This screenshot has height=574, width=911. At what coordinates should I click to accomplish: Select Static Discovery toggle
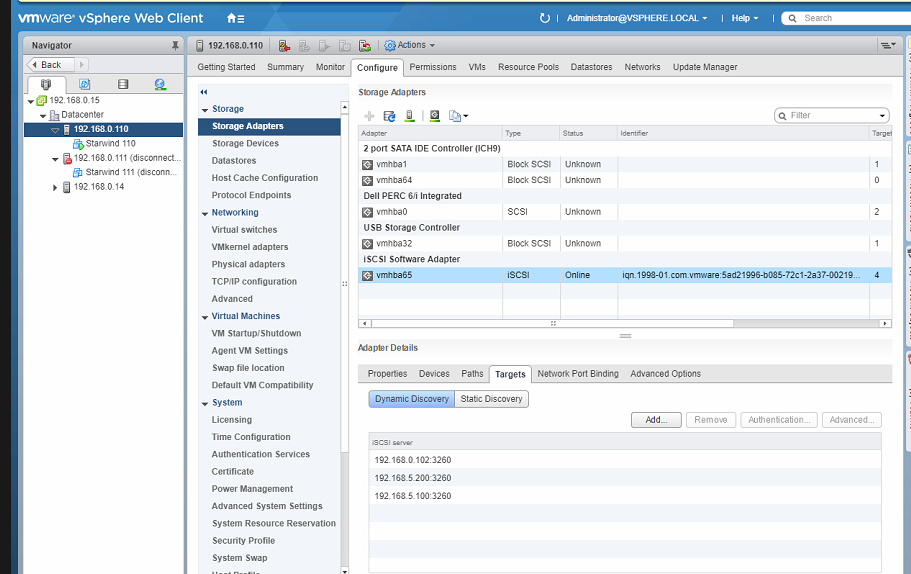coord(492,399)
